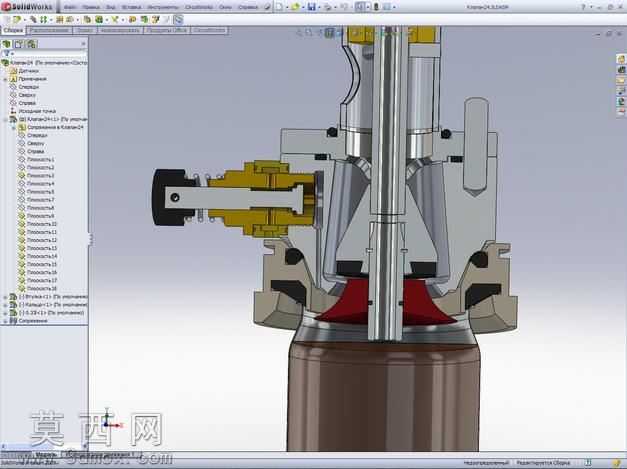Click the top icon in the right-side task pane

621,59
